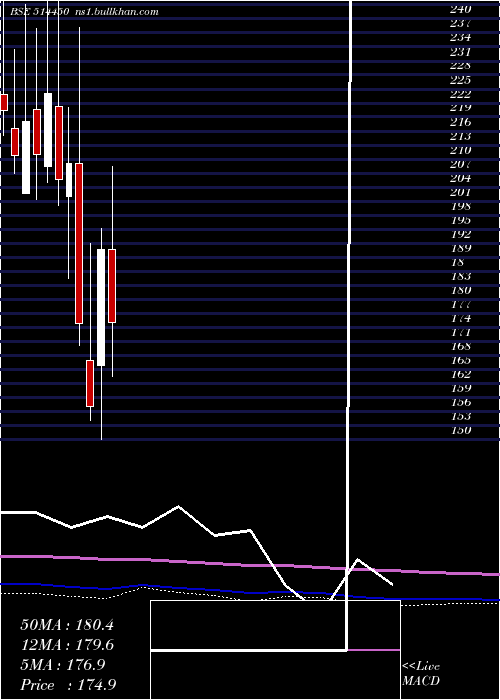The height and width of the screenshot is (700, 500).
Task: Click the 150 price axis label
Action: (460, 430)
